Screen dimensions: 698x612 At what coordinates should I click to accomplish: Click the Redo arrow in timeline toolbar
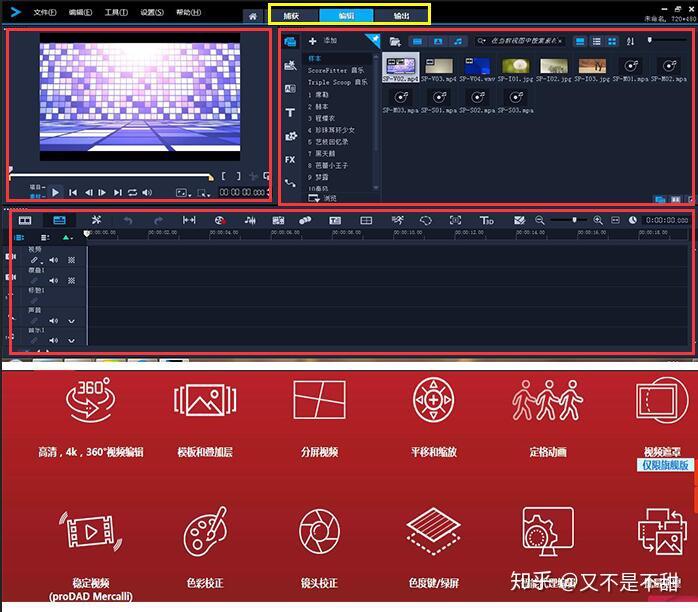(x=158, y=220)
